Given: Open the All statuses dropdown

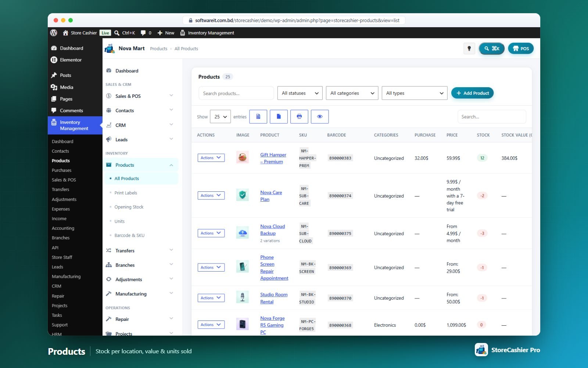Looking at the screenshot, I should point(300,93).
